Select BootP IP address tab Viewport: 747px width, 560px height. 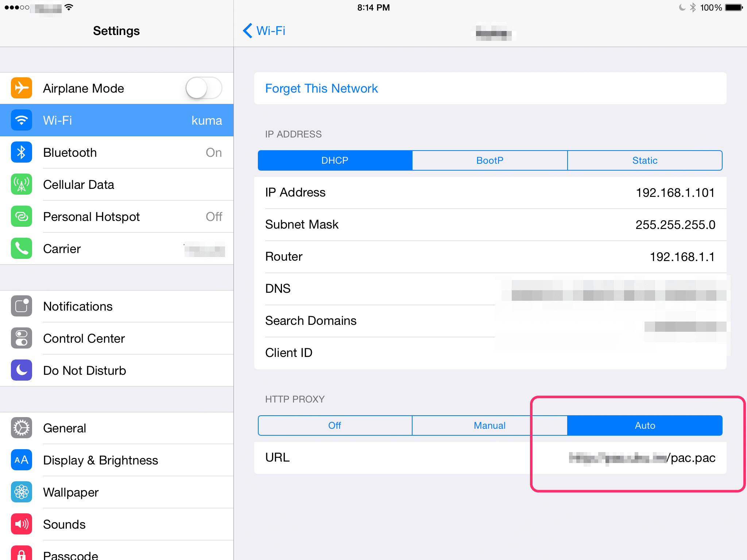[489, 159]
